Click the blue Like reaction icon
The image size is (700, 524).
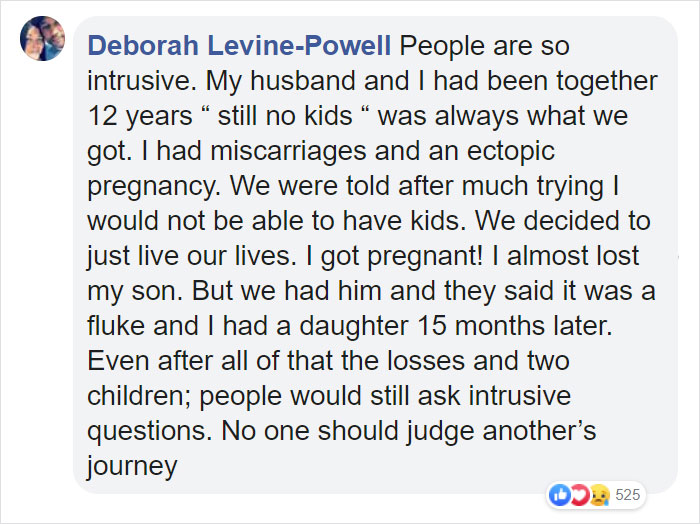tap(558, 494)
